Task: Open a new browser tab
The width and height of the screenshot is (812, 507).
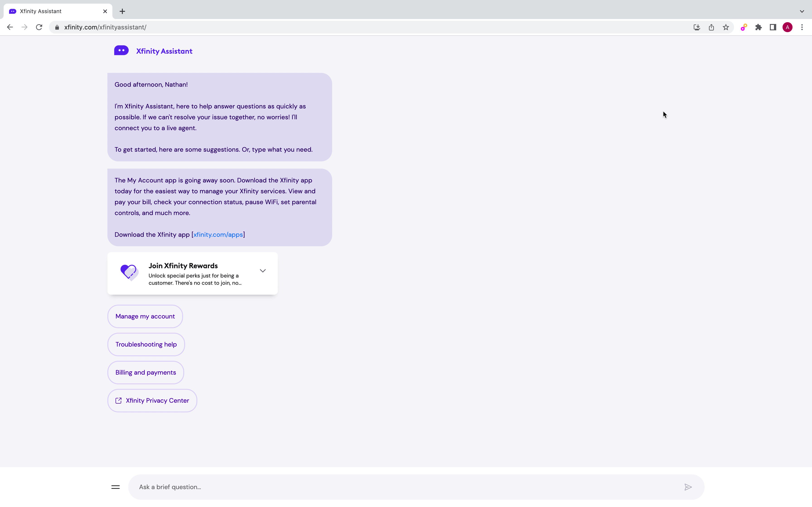Action: pos(123,11)
